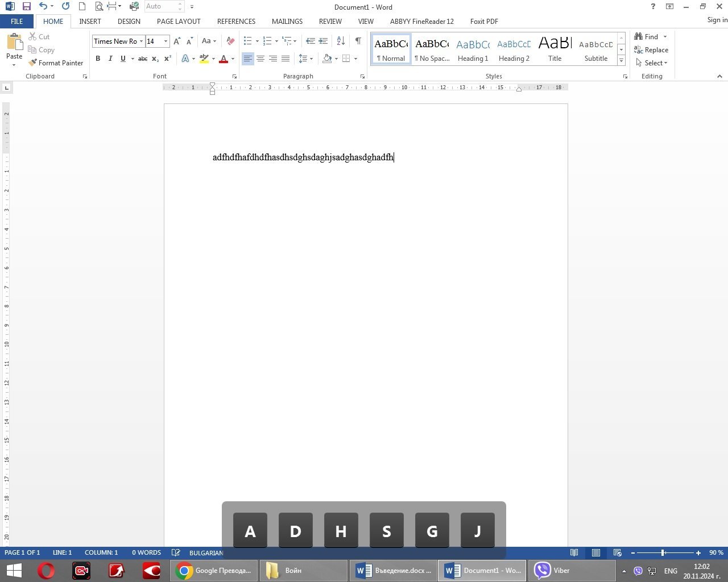Expand the font color dropdown arrow
Image resolution: width=728 pixels, height=582 pixels.
click(233, 59)
